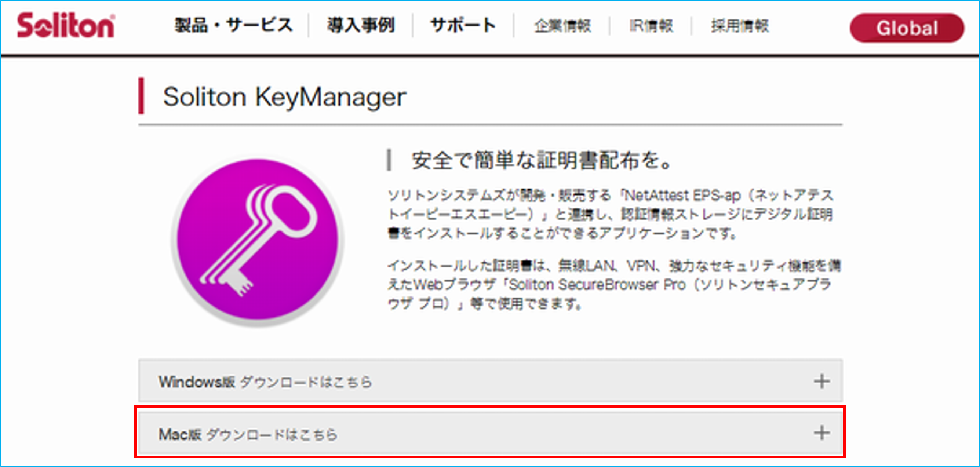
Task: Open the 製品・サービス menu
Action: [234, 25]
